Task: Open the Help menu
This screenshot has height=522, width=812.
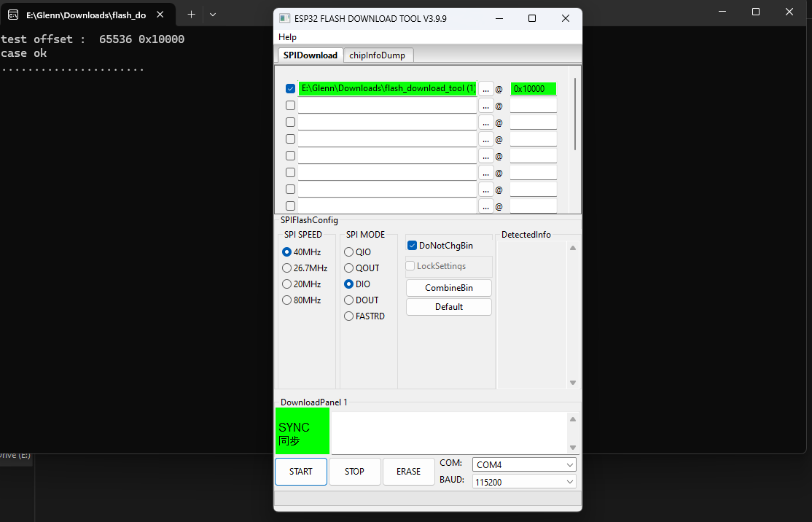Action: coord(287,36)
